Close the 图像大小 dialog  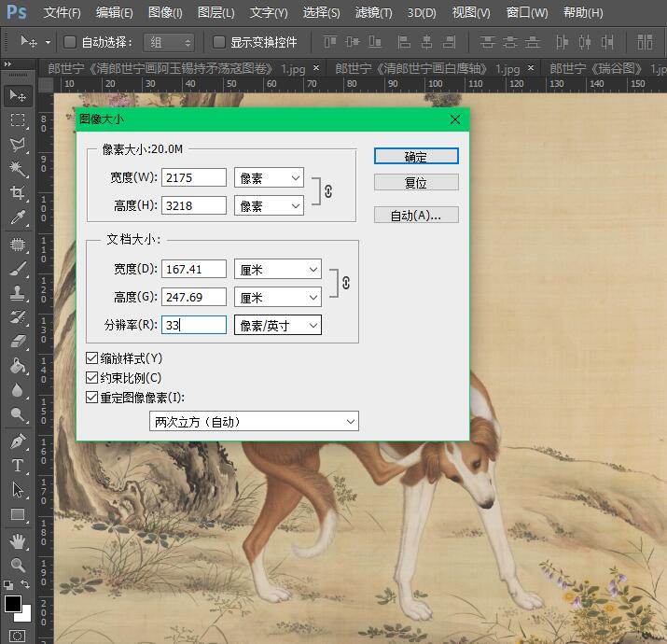(x=455, y=119)
